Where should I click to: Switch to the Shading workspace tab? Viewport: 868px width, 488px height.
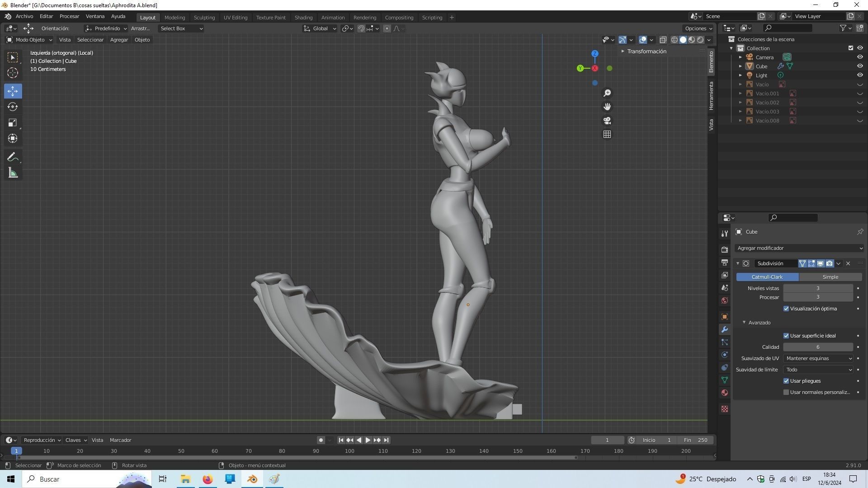[303, 18]
